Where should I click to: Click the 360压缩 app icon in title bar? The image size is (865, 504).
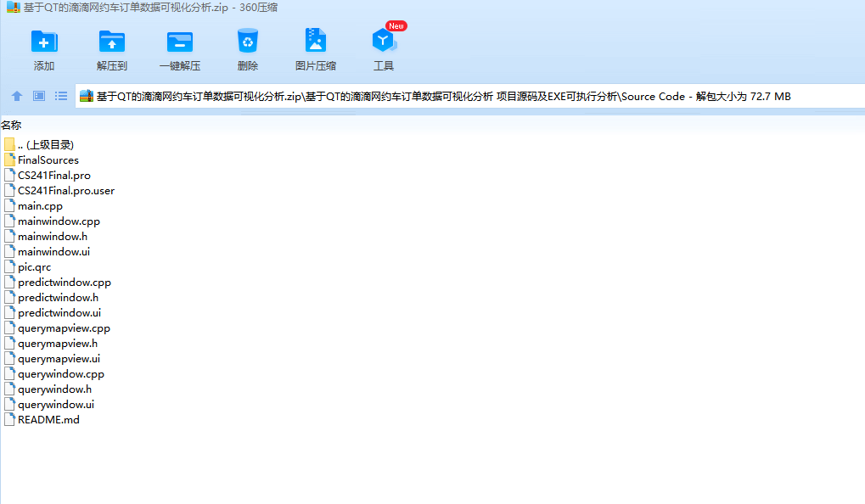pos(14,7)
